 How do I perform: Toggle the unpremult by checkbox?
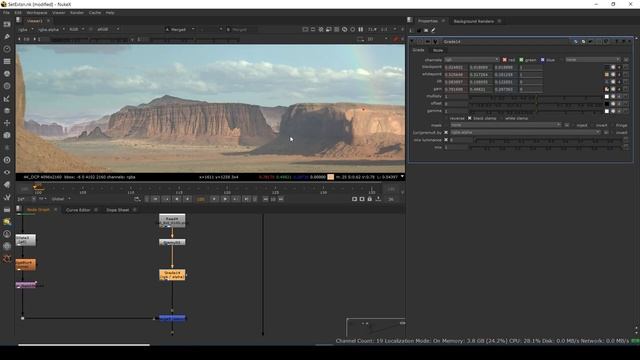(x=446, y=133)
